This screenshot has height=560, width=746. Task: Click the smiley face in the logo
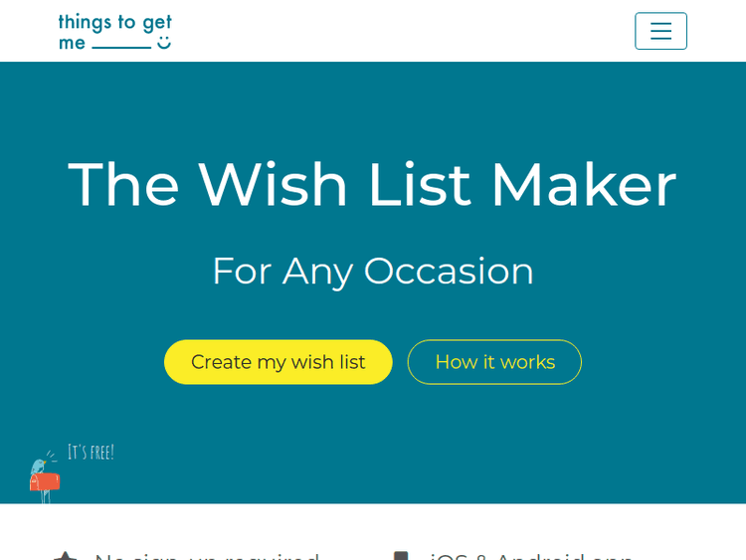164,43
